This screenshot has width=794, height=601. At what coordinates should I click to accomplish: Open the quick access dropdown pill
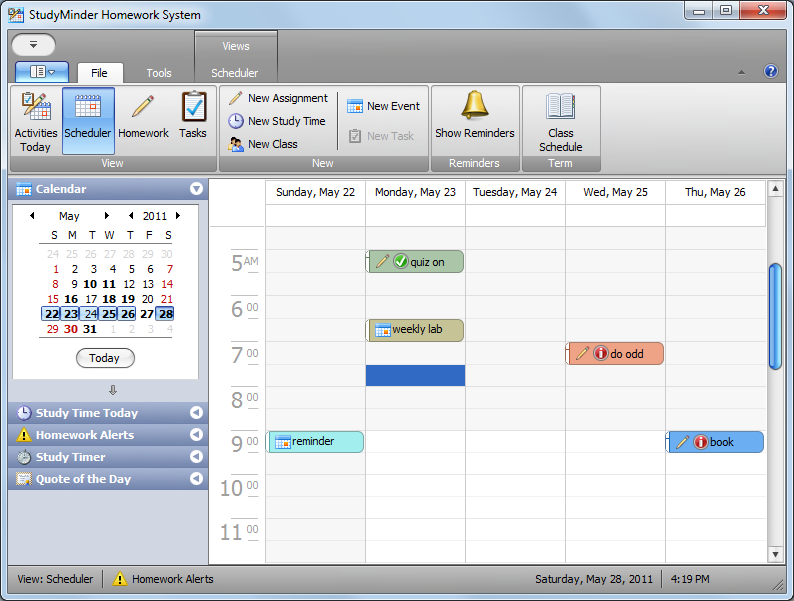33,45
